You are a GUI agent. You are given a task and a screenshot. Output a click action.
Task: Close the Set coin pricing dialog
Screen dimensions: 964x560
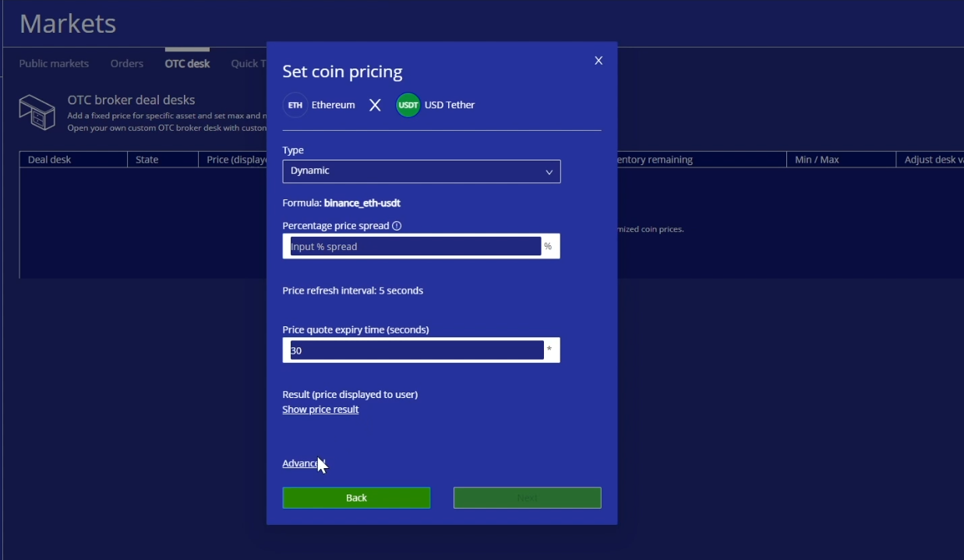[599, 61]
